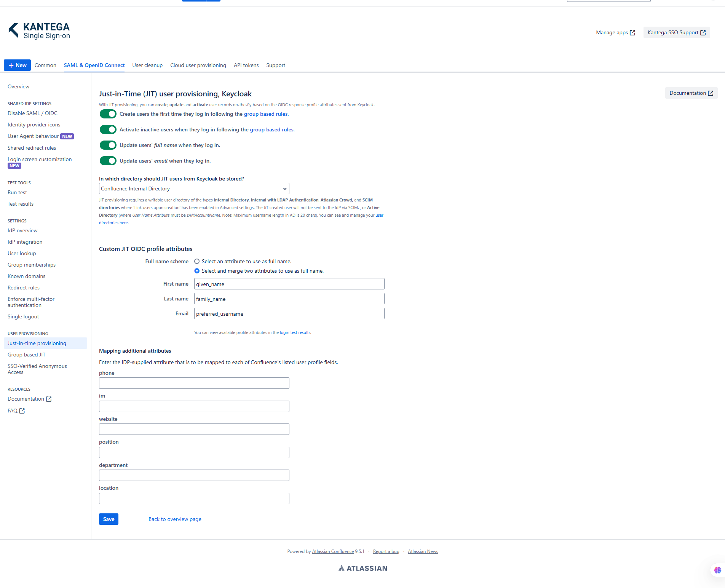Click Atlassian News footer link
Viewport: 725px width, 588px height.
tap(423, 552)
